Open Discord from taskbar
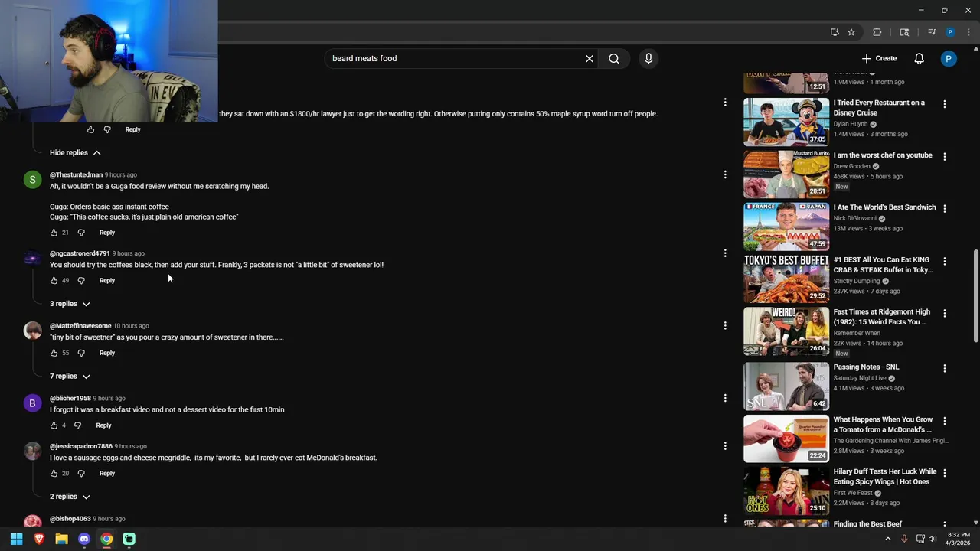Viewport: 980px width, 551px height. tap(84, 539)
